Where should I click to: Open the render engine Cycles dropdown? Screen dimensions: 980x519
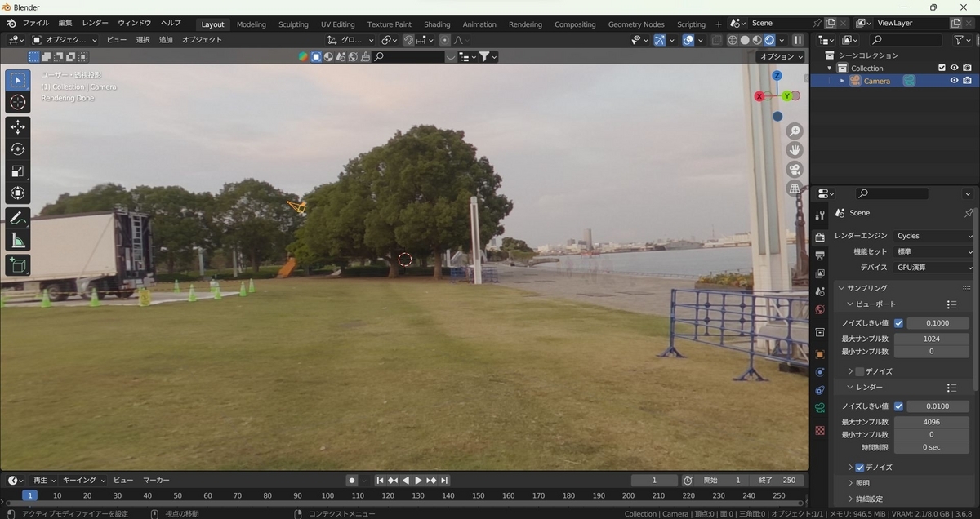tap(934, 236)
